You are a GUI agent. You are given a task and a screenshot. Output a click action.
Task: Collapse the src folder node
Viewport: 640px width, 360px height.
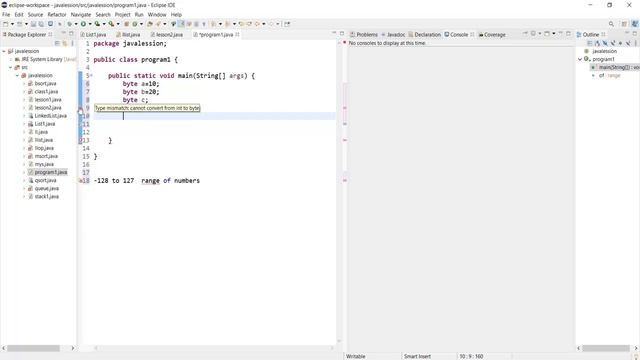coord(11,67)
